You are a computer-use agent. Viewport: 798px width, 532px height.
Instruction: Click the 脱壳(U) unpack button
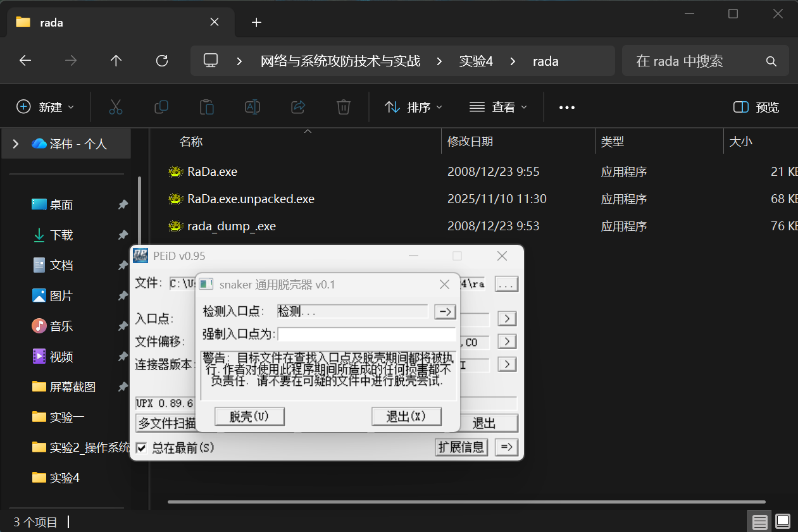pyautogui.click(x=249, y=416)
